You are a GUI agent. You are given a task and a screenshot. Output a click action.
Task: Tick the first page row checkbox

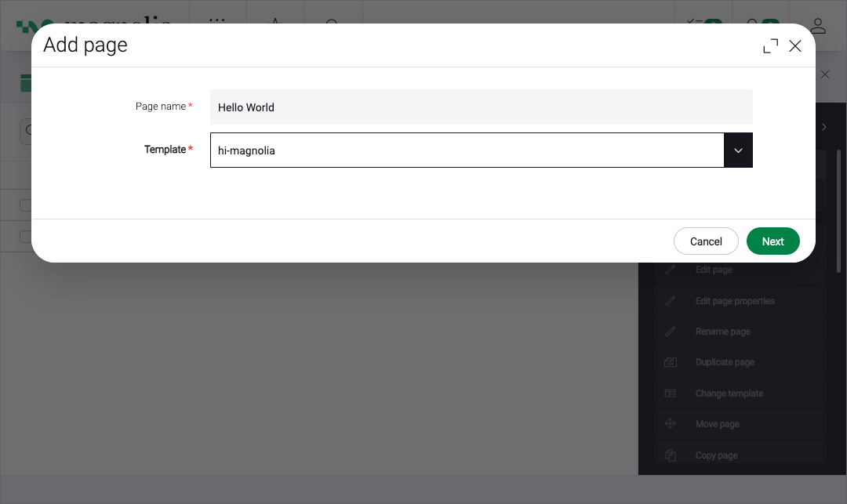tap(25, 205)
